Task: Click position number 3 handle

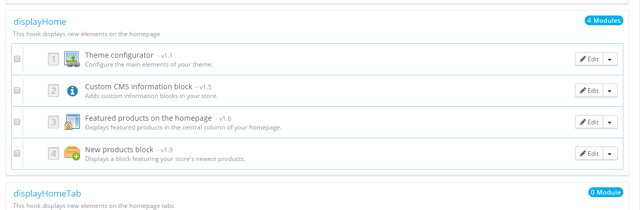Action: (x=54, y=122)
